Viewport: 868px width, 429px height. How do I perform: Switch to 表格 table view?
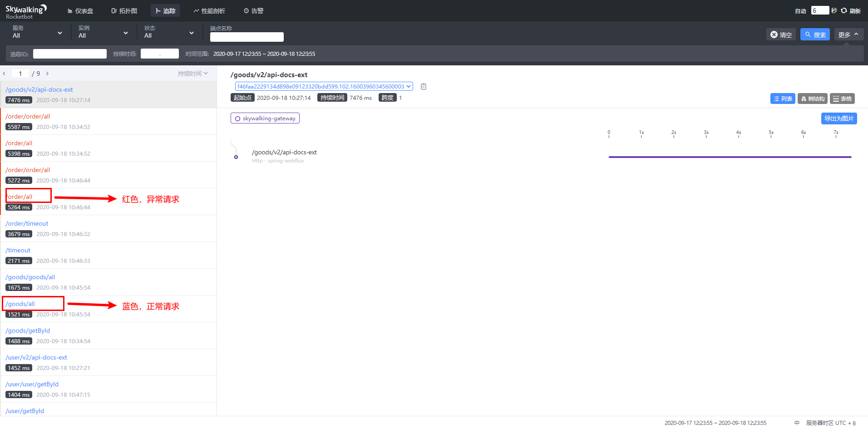click(842, 99)
